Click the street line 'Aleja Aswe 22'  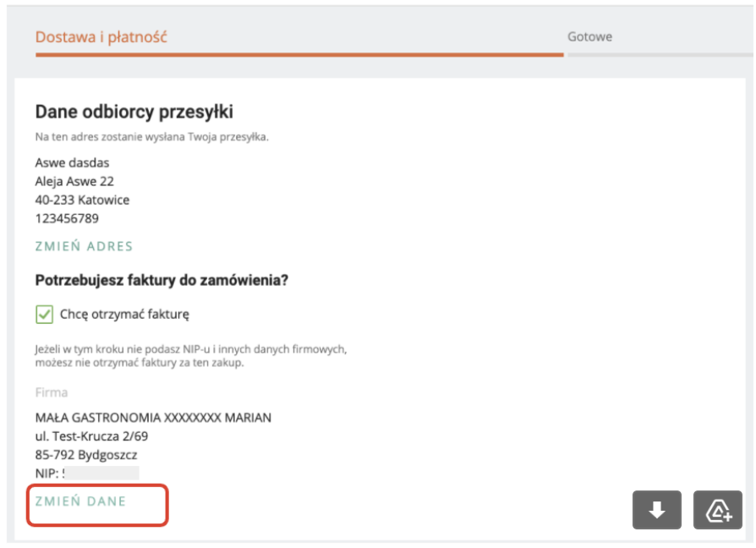(x=74, y=181)
